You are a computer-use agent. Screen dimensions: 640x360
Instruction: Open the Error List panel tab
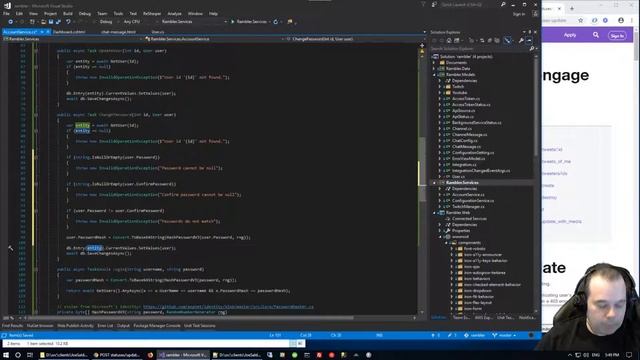click(x=105, y=326)
